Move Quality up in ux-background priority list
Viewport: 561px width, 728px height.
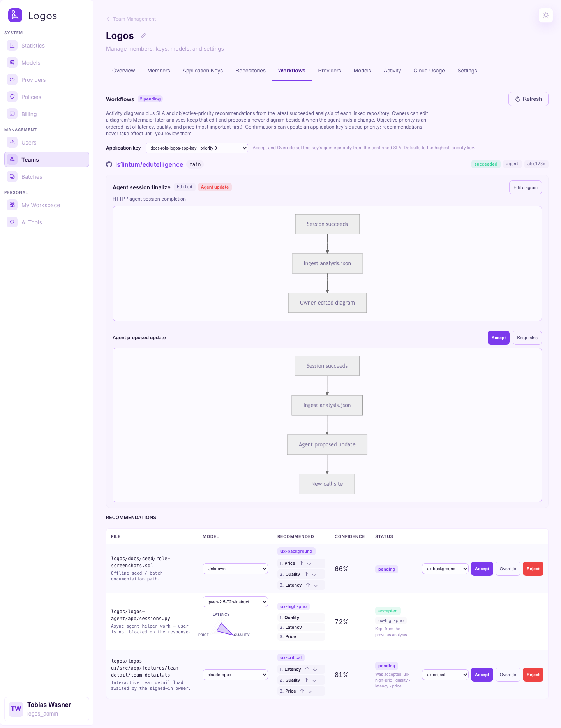point(307,574)
